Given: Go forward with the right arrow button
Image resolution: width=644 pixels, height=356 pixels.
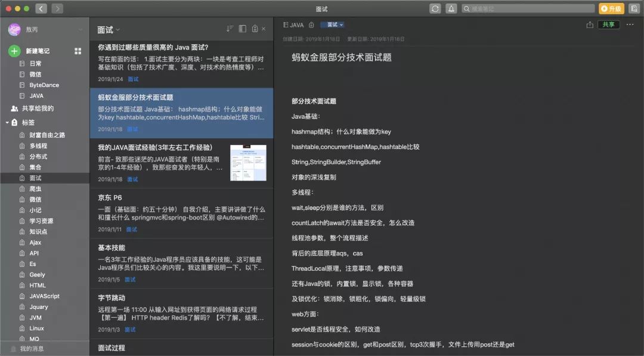Looking at the screenshot, I should (57, 8).
